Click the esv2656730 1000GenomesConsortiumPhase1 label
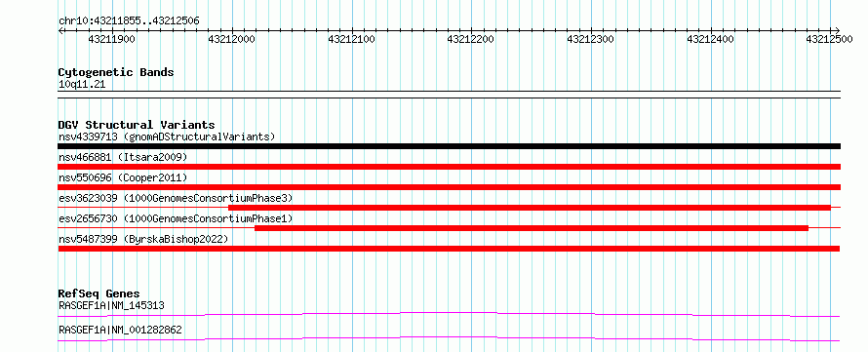This screenshot has height=352, width=868. coord(176,218)
